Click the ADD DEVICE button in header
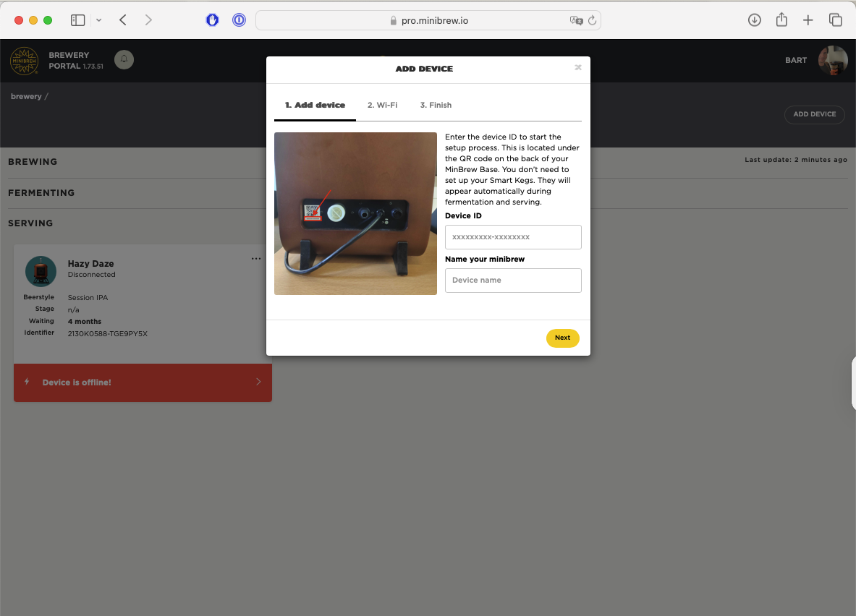Viewport: 856px width, 616px height. click(815, 114)
